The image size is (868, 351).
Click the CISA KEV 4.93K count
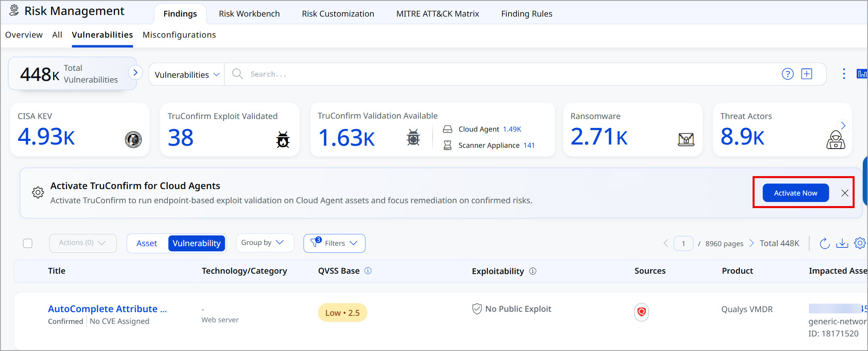[46, 137]
